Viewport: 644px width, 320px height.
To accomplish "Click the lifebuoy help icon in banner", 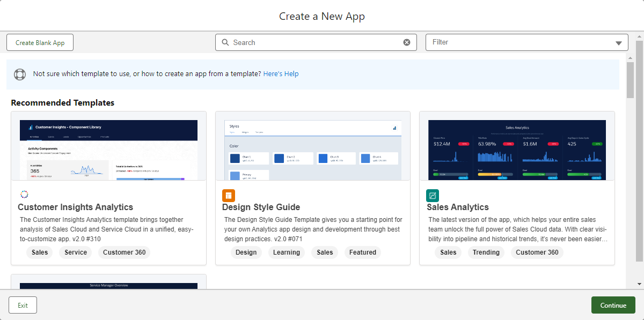I will [x=20, y=74].
